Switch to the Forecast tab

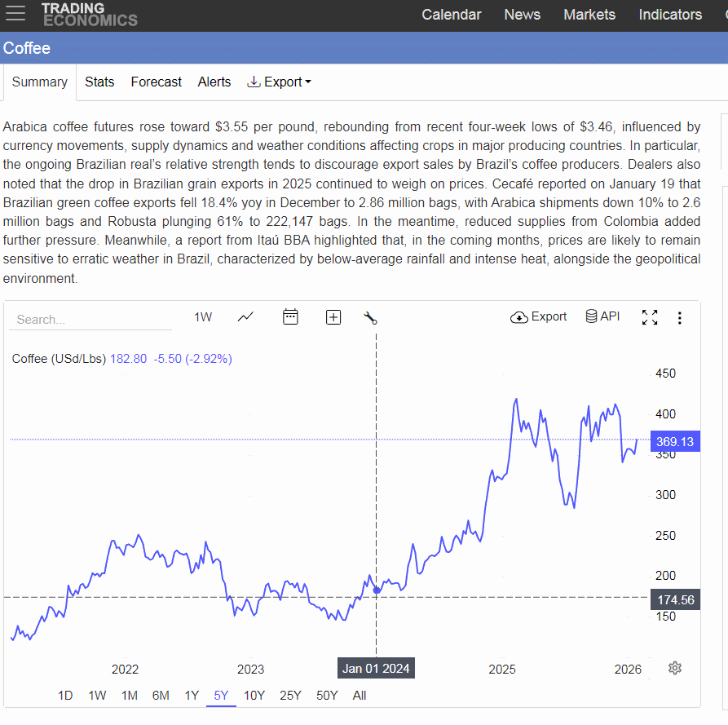pos(156,82)
